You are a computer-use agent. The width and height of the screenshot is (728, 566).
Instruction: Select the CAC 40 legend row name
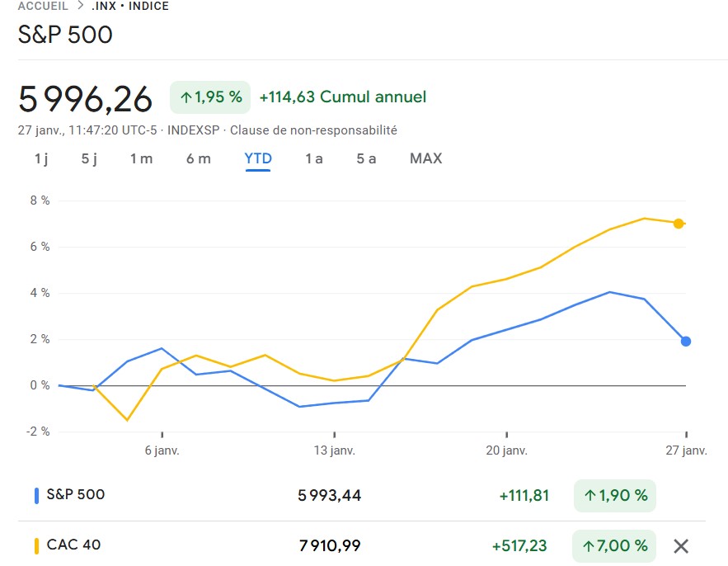[74, 545]
